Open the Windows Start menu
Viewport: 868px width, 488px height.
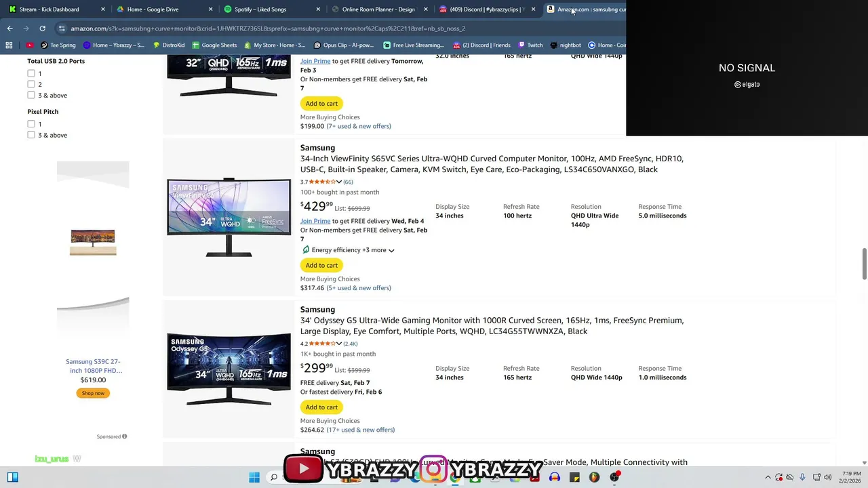click(x=254, y=477)
